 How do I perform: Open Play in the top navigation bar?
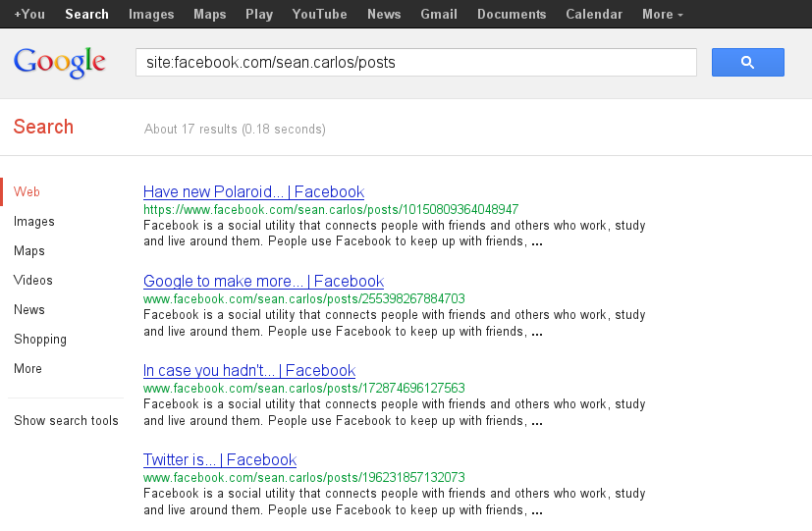[259, 14]
